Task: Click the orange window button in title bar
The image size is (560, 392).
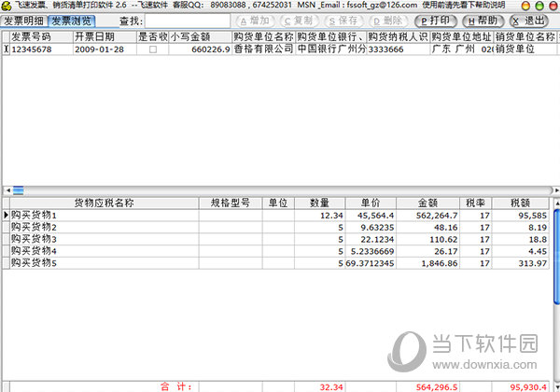Action: click(x=525, y=6)
